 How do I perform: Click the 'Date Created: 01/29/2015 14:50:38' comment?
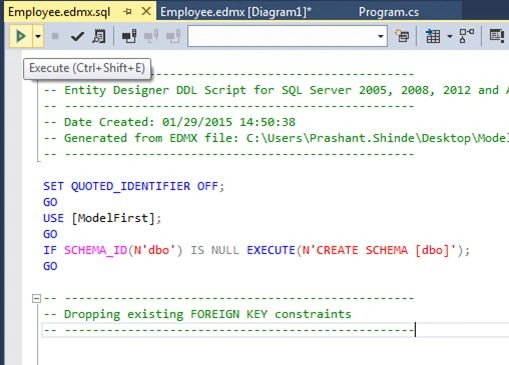pos(170,122)
